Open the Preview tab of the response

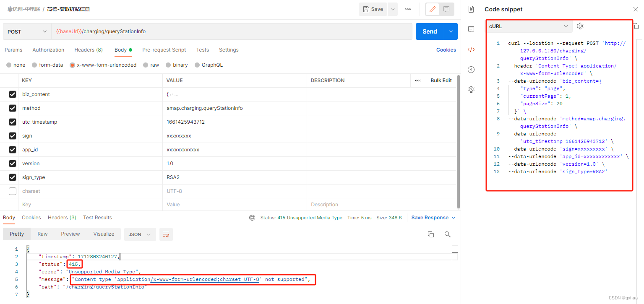click(70, 234)
